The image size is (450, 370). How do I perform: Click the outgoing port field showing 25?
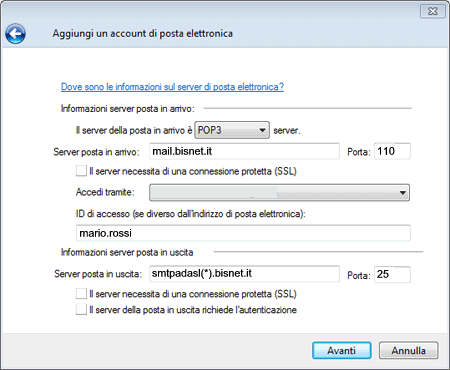point(392,275)
